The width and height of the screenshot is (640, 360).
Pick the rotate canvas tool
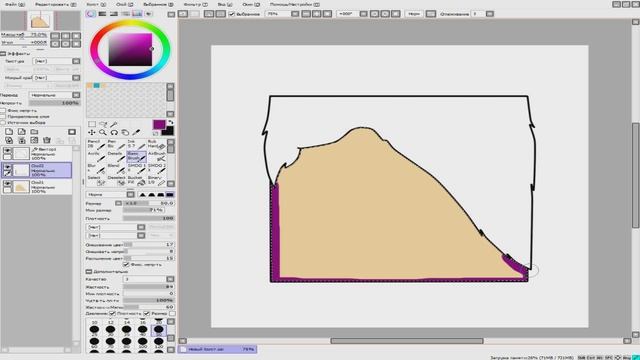(x=114, y=132)
